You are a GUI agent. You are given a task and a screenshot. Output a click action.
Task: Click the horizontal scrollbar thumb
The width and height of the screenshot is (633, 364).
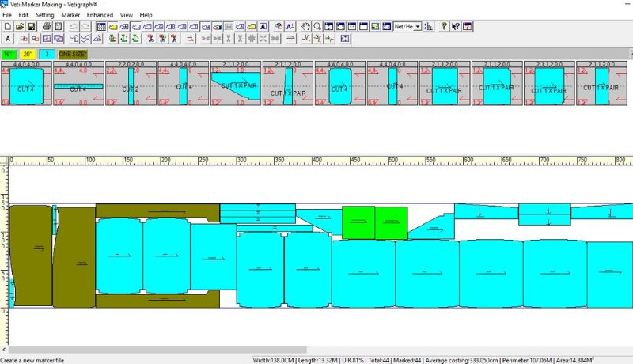coord(157,350)
